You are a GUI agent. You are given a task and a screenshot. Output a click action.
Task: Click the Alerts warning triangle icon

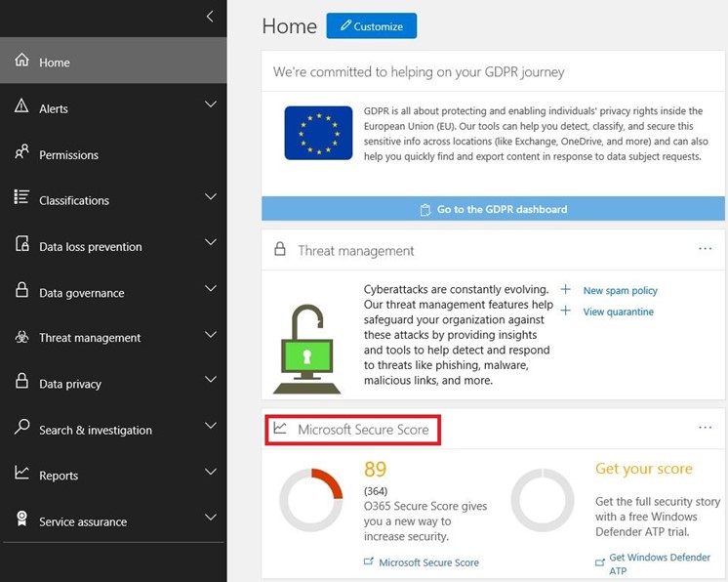coord(21,105)
